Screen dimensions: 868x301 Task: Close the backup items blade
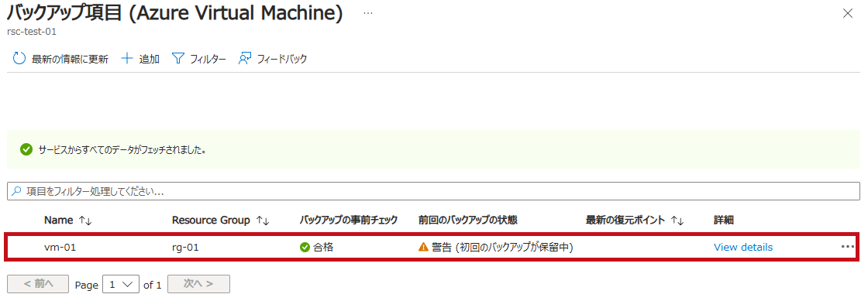pyautogui.click(x=848, y=14)
